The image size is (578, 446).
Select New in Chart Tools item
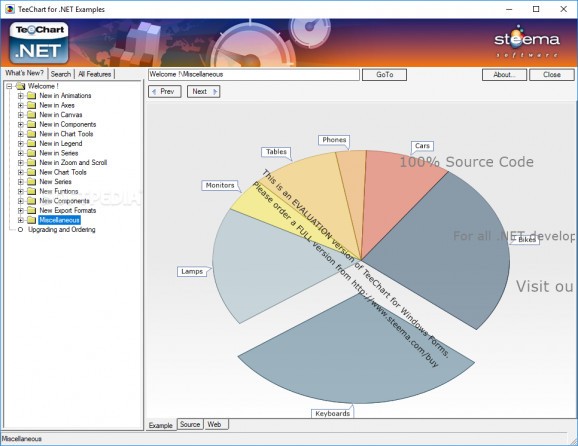66,134
